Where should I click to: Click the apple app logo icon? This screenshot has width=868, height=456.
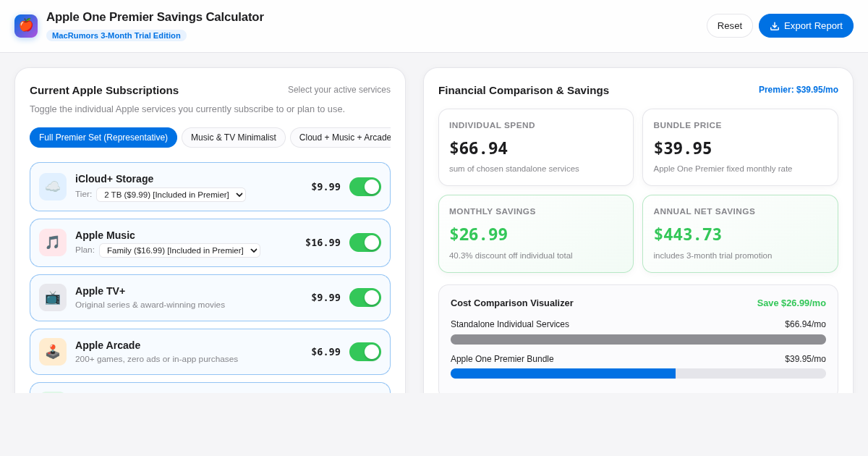pyautogui.click(x=26, y=26)
